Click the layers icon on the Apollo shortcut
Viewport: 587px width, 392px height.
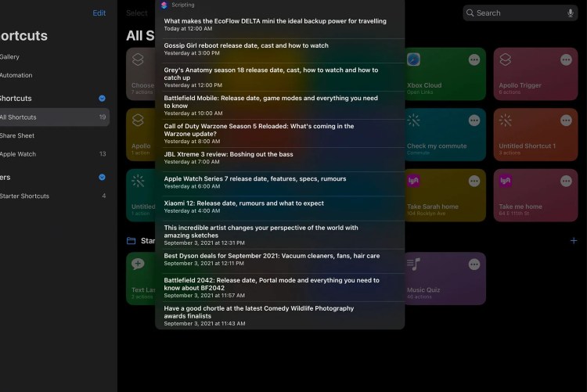pos(138,120)
